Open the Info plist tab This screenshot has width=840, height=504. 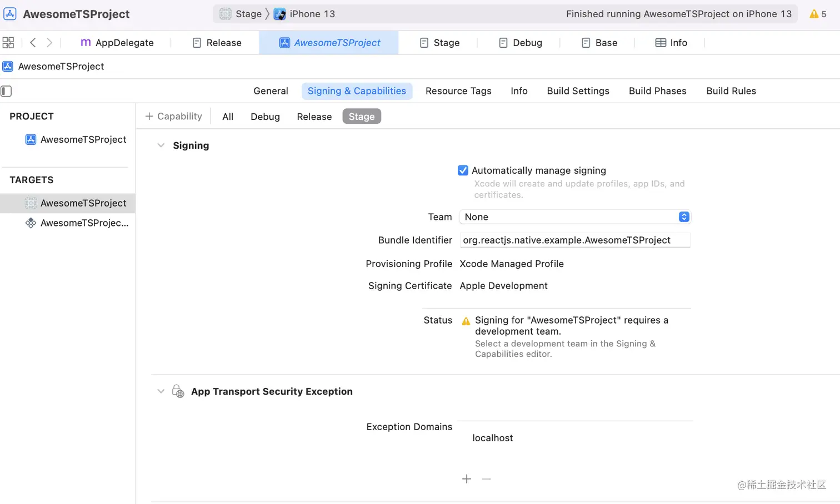(x=671, y=43)
